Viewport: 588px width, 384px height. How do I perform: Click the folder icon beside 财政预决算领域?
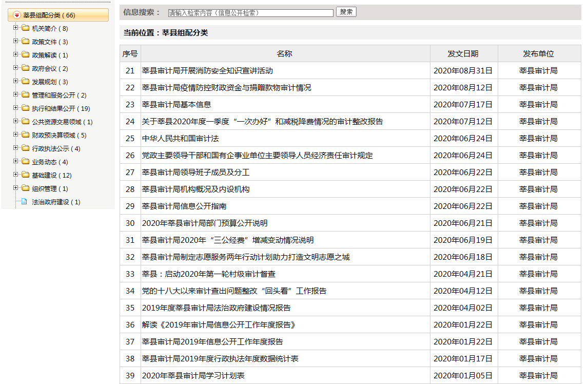click(x=26, y=135)
